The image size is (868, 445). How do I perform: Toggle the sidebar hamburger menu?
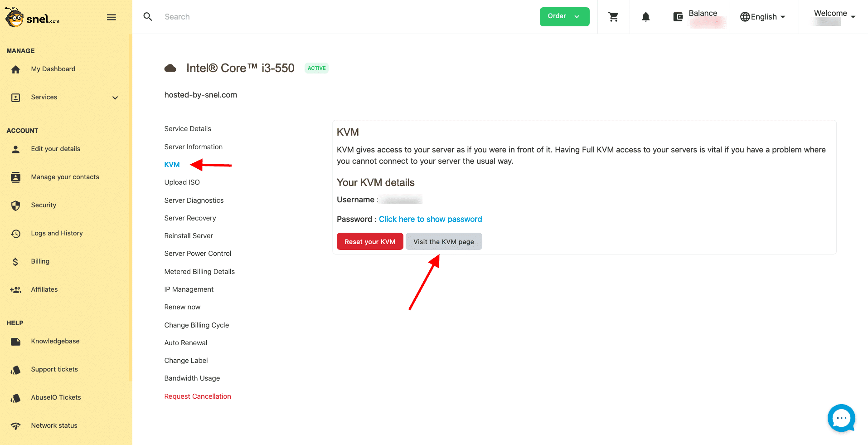[112, 17]
